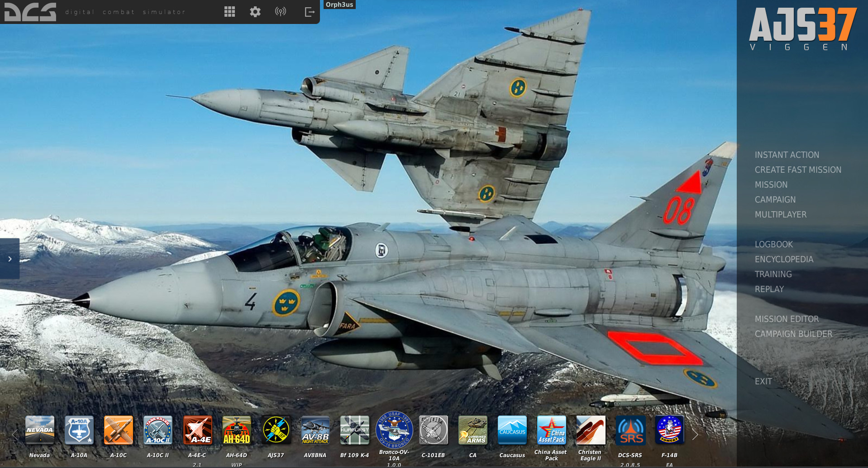Screen dimensions: 868x468
Task: Select the AJS37 Viggen module icon
Action: tap(276, 430)
